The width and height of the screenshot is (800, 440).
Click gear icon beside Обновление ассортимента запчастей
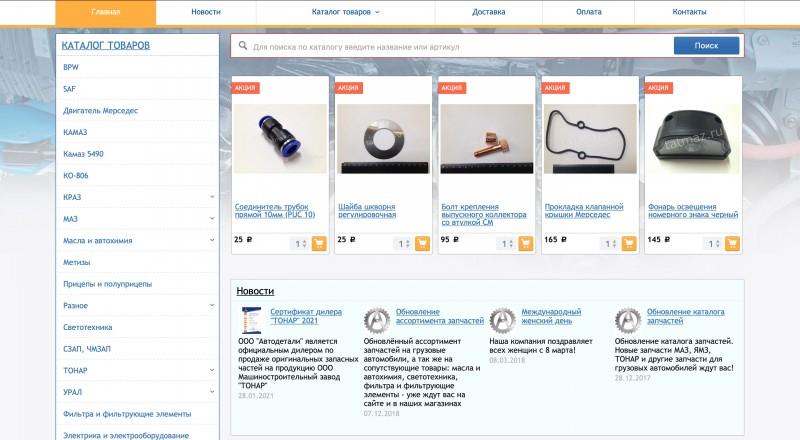click(377, 320)
